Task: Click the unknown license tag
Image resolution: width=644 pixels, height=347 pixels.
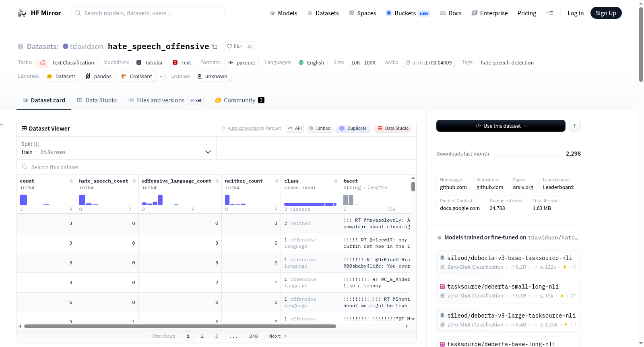Action: coord(213,76)
